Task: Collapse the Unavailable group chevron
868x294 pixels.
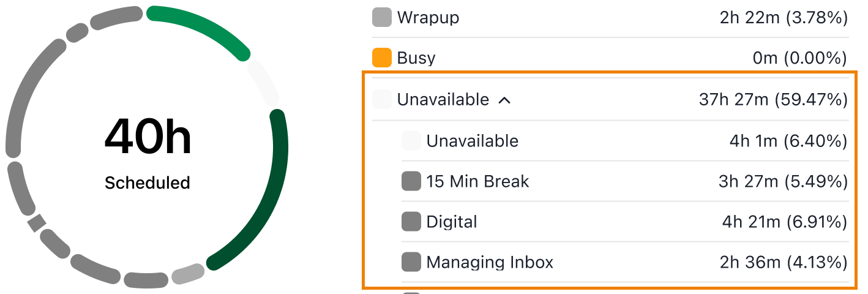Action: pyautogui.click(x=504, y=100)
